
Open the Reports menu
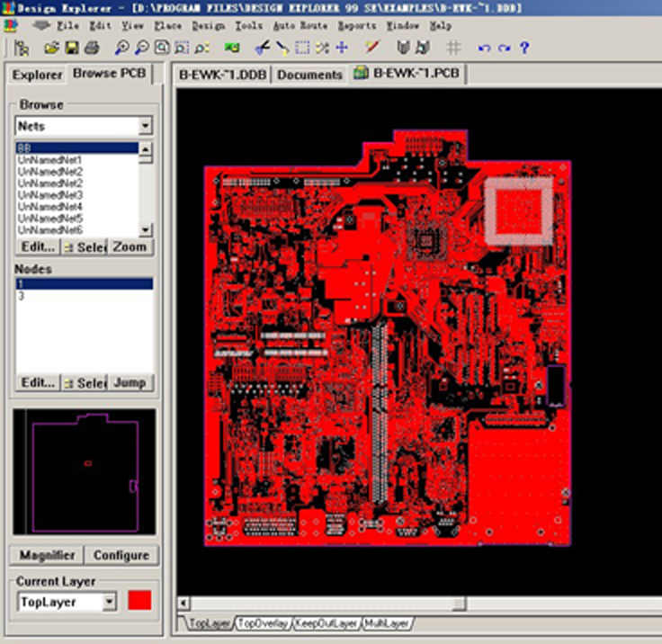(357, 26)
